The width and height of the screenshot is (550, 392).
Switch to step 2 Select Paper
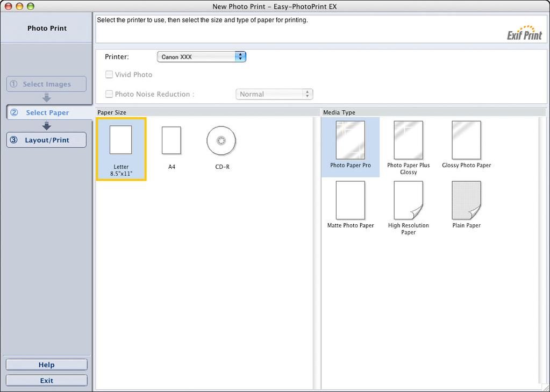click(49, 112)
